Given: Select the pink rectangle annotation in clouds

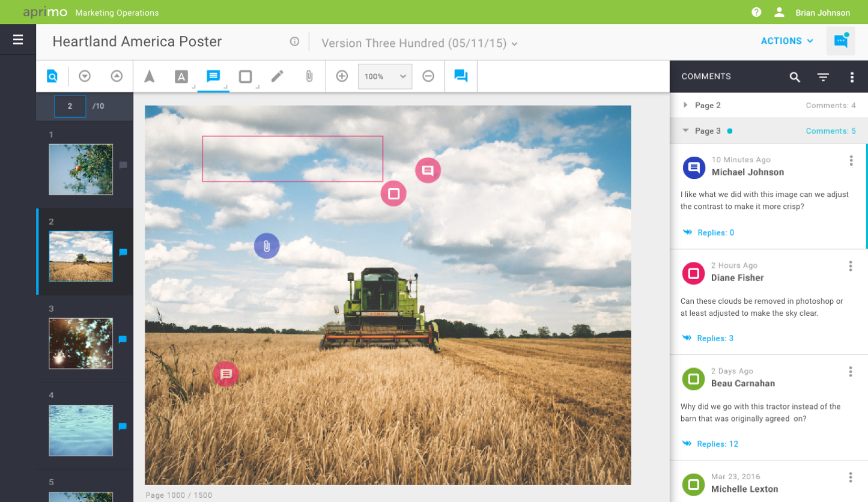Looking at the screenshot, I should point(293,159).
